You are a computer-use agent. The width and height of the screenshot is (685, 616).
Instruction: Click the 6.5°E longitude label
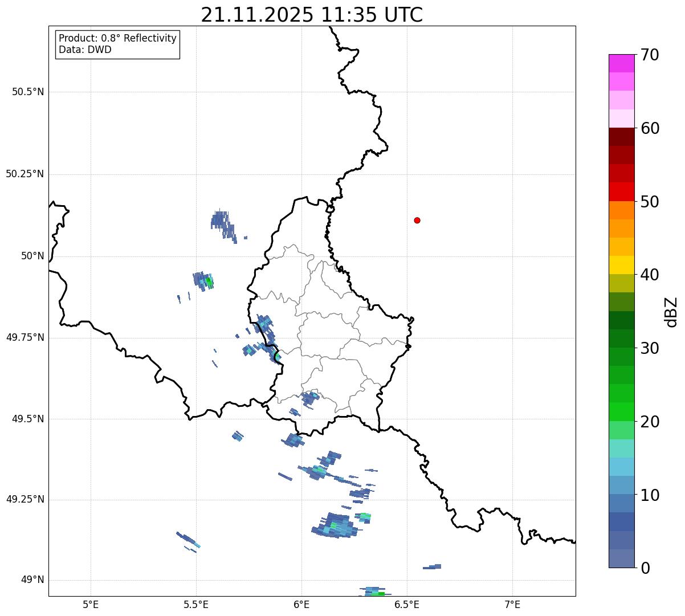407,604
